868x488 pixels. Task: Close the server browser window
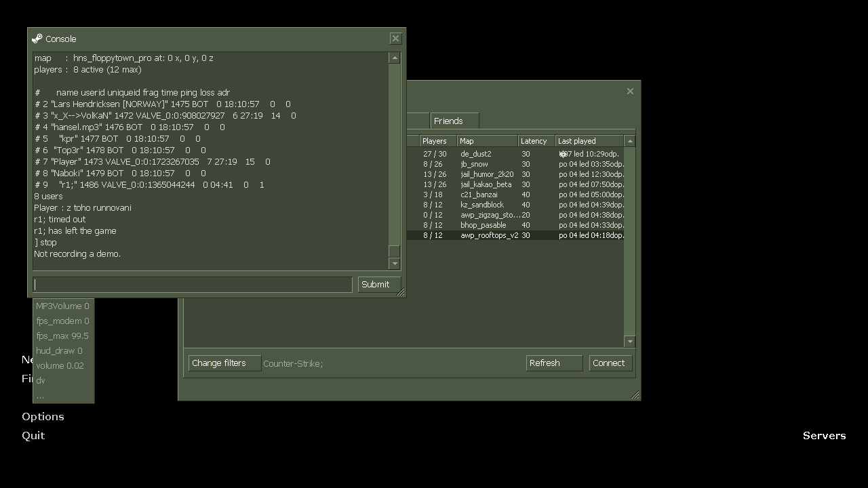tap(630, 91)
